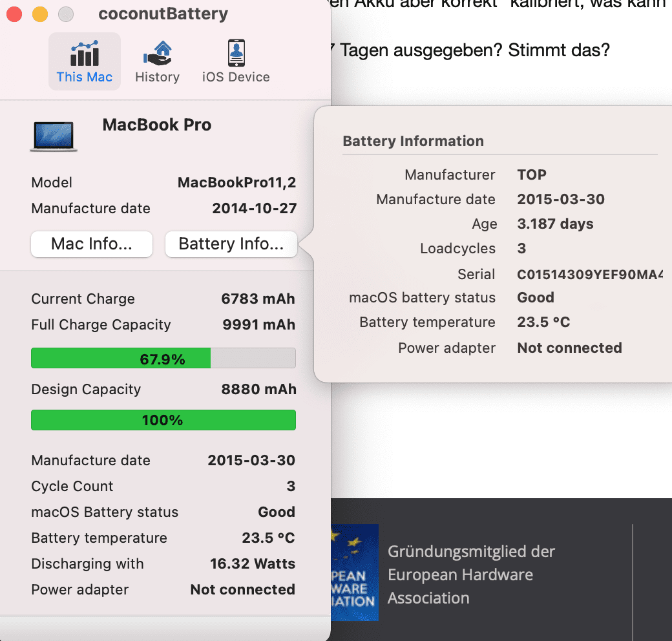The image size is (672, 641).
Task: Click the Discharging with label
Action: 87,564
